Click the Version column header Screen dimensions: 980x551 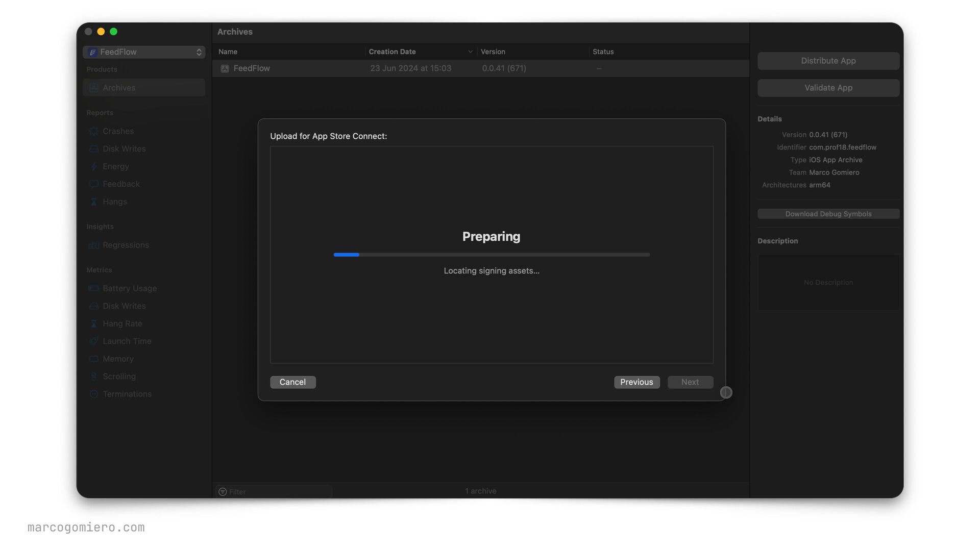point(493,52)
